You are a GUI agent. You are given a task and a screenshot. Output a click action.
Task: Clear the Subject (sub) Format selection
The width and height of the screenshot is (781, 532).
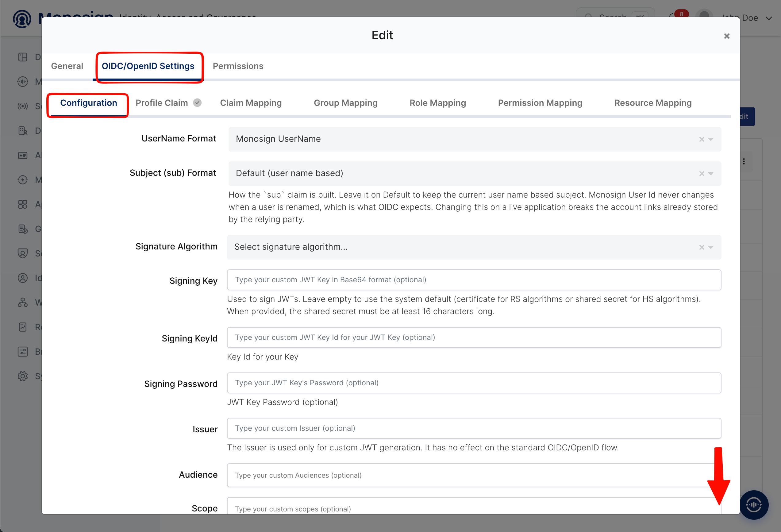pos(702,174)
